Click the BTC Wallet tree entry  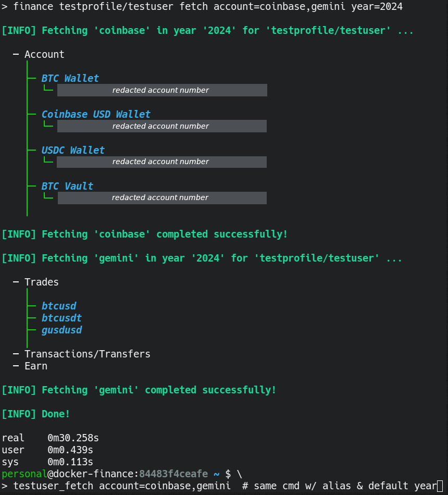(x=70, y=78)
